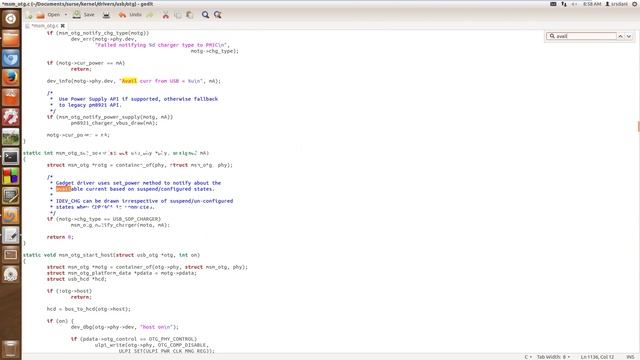Copy the selection via the toolbar
Image resolution: width=640 pixels, height=360 pixels.
point(178,15)
